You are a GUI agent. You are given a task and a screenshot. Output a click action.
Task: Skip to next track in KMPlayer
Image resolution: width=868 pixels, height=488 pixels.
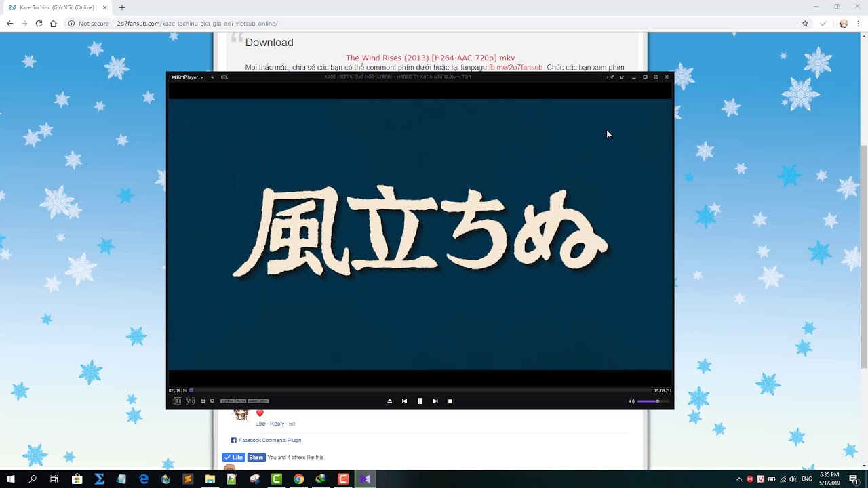(435, 401)
